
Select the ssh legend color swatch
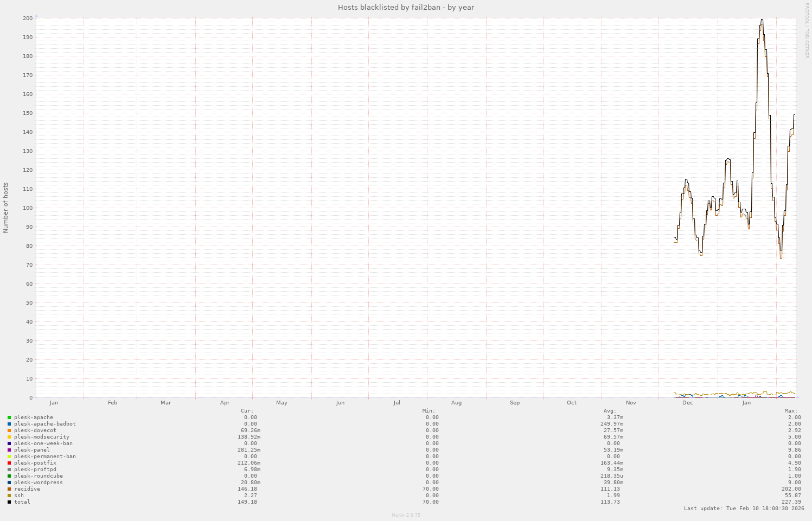9,496
